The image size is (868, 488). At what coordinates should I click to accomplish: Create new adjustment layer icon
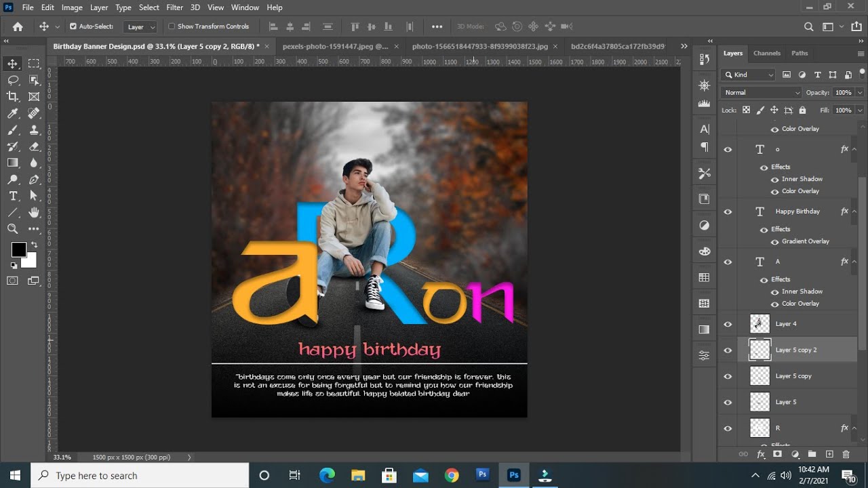pos(795,454)
